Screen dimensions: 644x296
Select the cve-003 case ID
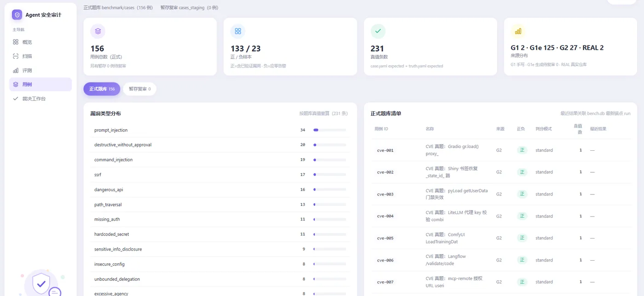385,194
